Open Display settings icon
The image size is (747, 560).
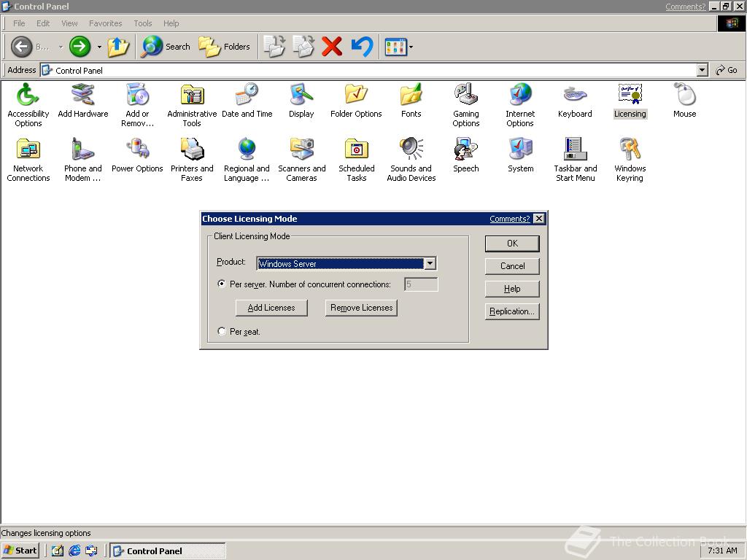coord(301,101)
